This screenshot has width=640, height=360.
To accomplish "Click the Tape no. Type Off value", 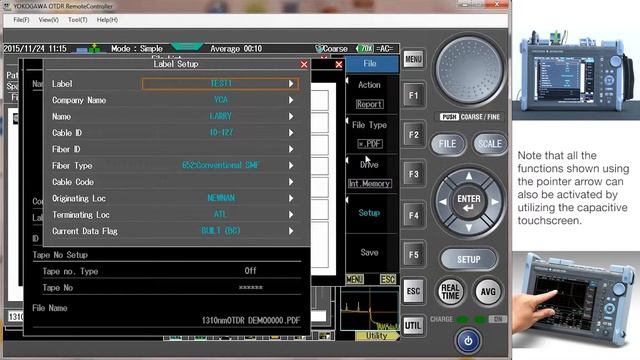I will [x=250, y=271].
